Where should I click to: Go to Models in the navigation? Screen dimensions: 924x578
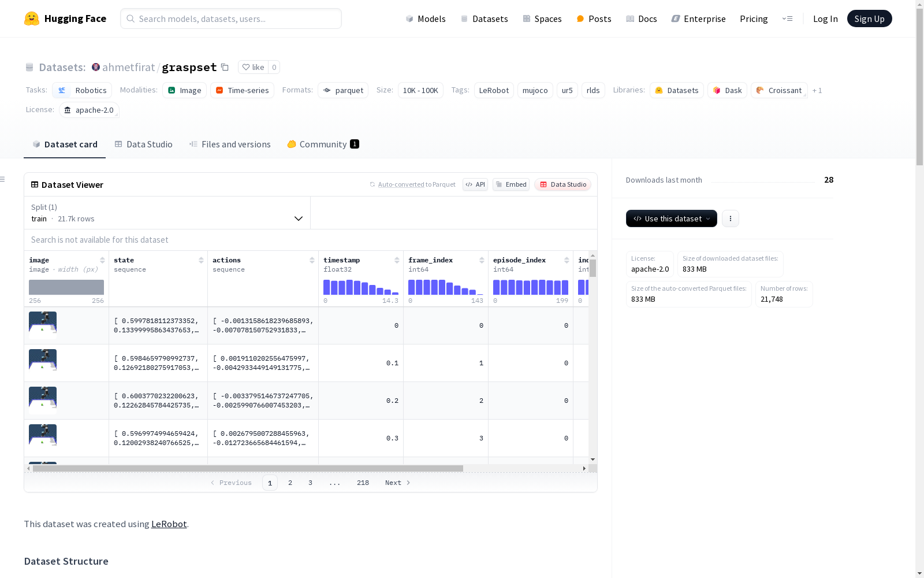[x=426, y=18]
